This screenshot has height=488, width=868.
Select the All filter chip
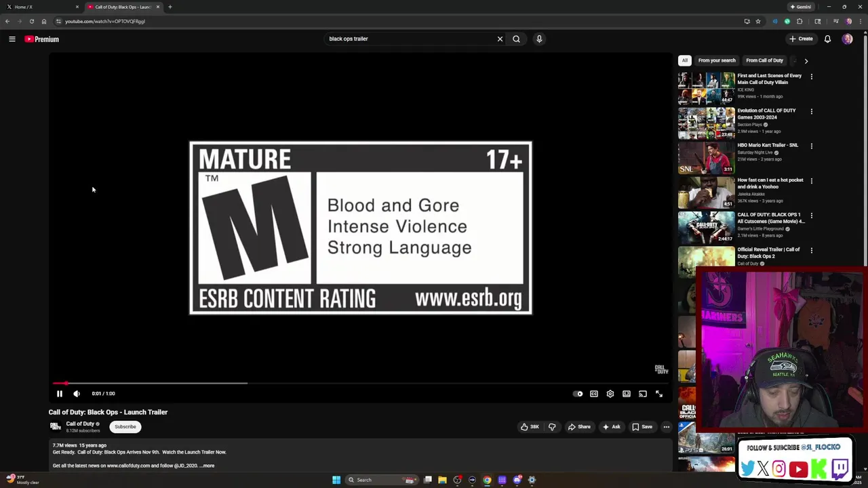pos(685,60)
